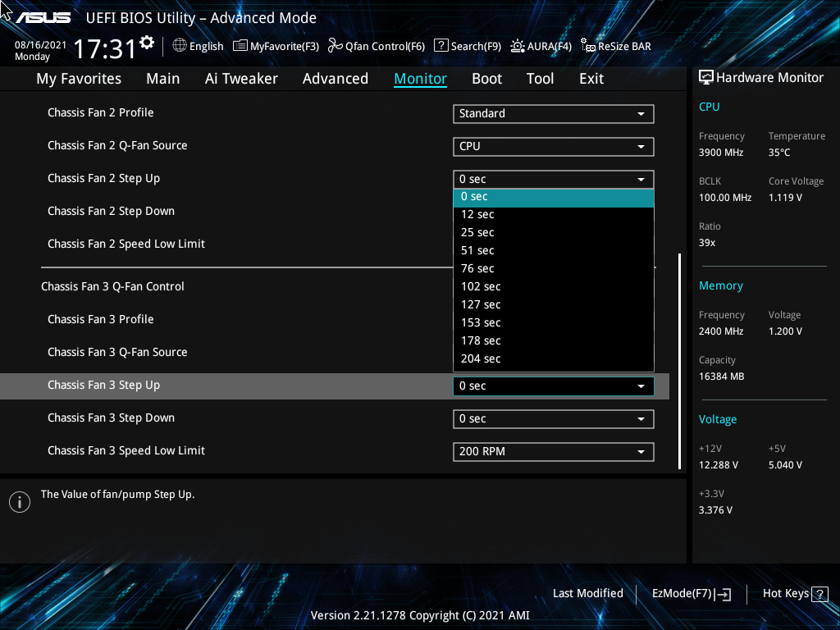Open Hot Keys help
Screen dimensions: 840x630
[795, 594]
